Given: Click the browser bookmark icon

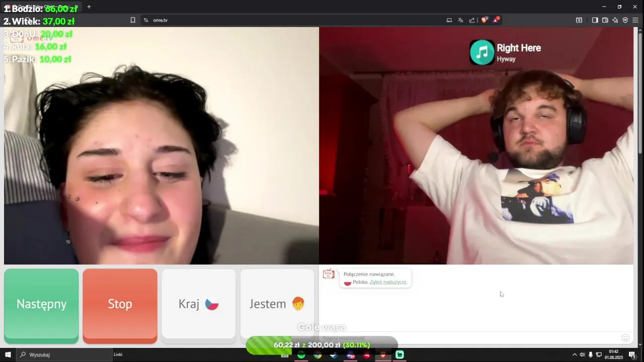Looking at the screenshot, I should coord(133,20).
